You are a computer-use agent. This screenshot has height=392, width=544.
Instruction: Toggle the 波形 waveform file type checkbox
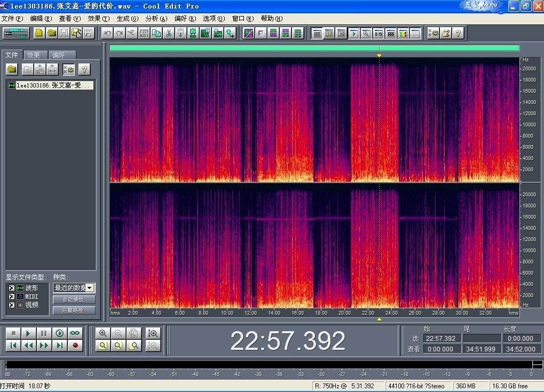coord(12,288)
